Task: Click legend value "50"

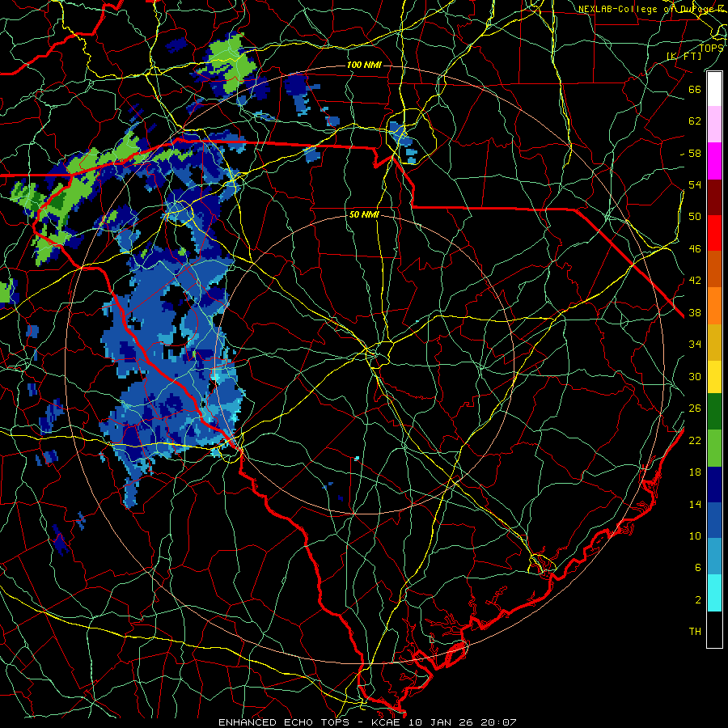Action: [x=695, y=216]
